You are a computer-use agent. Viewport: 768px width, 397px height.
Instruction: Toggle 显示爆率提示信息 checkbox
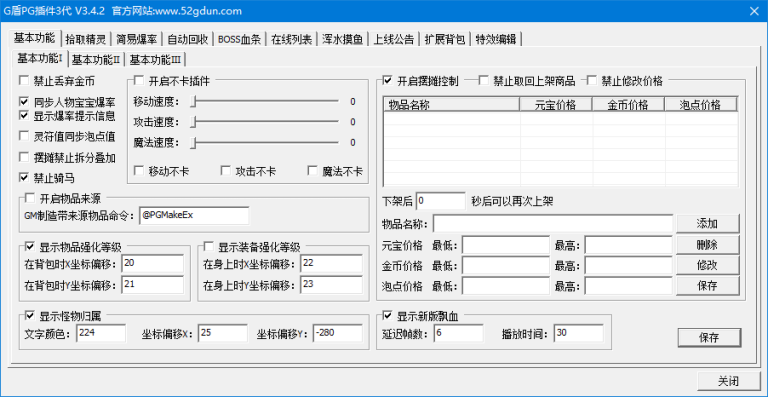click(24, 116)
